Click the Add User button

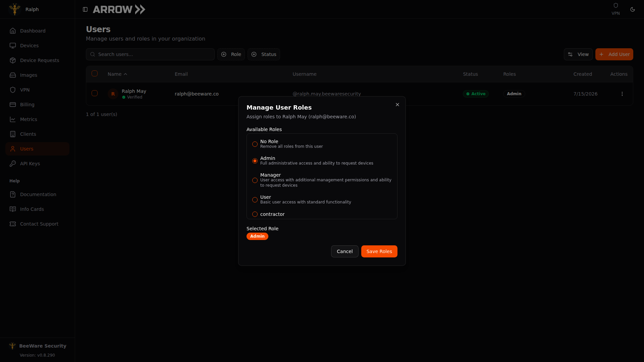pos(614,54)
